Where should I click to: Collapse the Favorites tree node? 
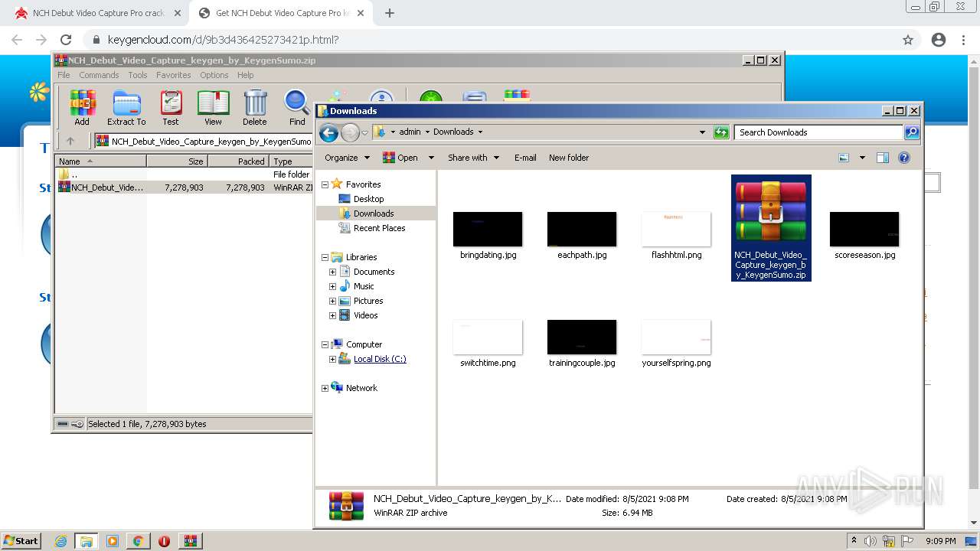(x=325, y=184)
